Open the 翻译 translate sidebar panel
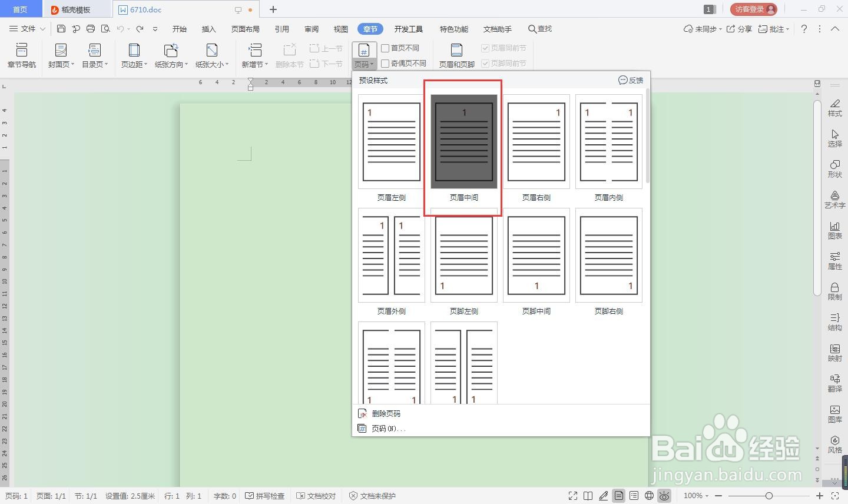Screen dimensions: 848x504 pyautogui.click(x=834, y=383)
